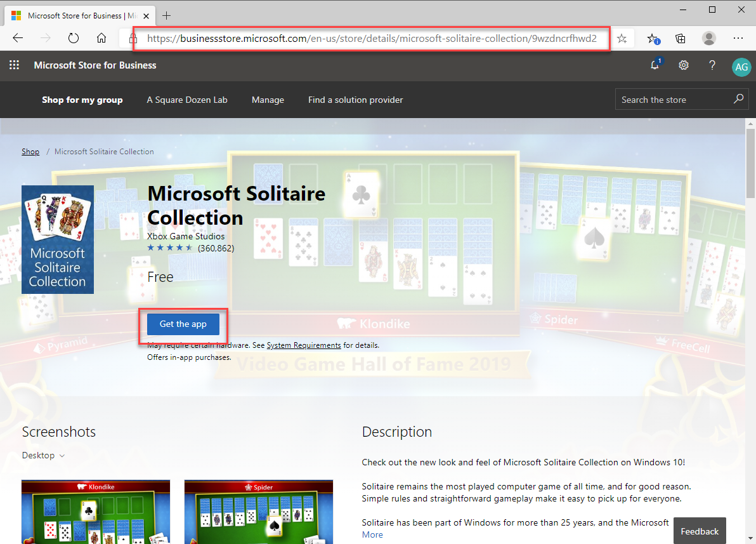Click the Microsoft Solitaire Collection title heading

(236, 205)
